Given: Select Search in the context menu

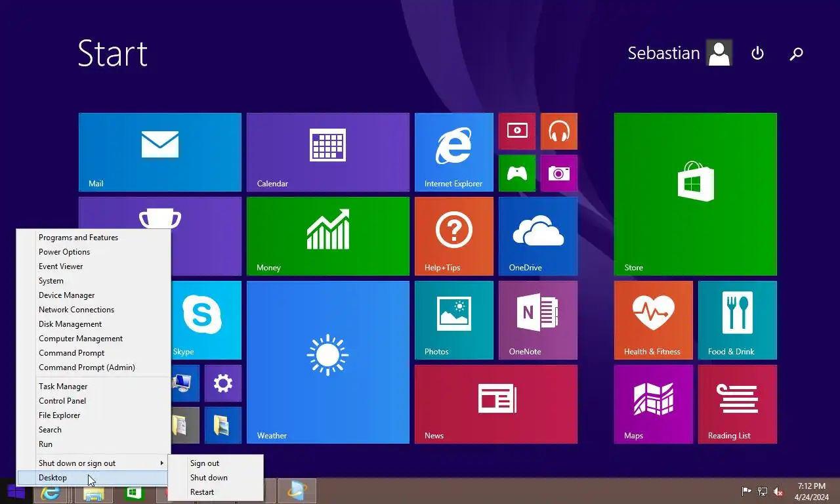Looking at the screenshot, I should [x=93, y=430].
